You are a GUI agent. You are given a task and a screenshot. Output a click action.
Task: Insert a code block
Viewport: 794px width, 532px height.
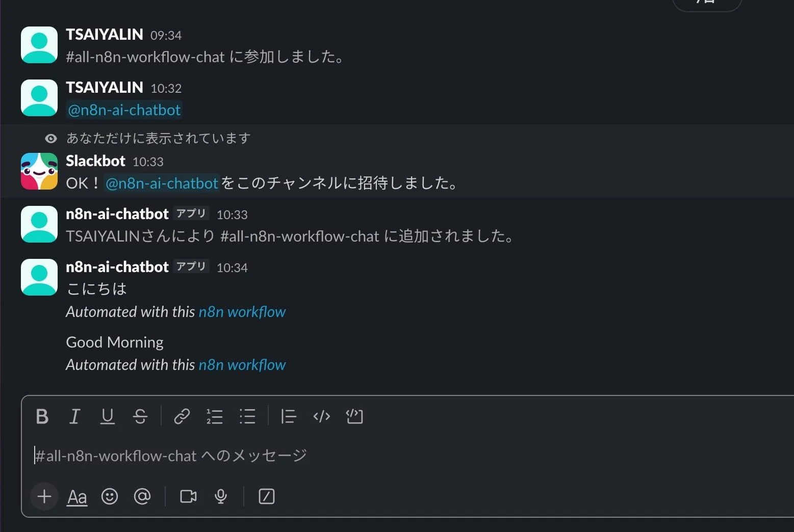(354, 417)
